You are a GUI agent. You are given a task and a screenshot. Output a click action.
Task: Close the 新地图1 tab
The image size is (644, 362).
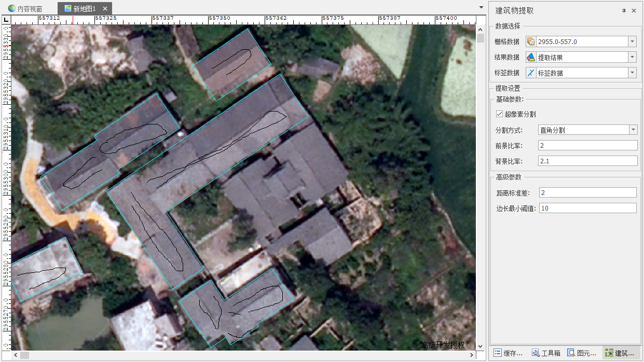coord(105,9)
